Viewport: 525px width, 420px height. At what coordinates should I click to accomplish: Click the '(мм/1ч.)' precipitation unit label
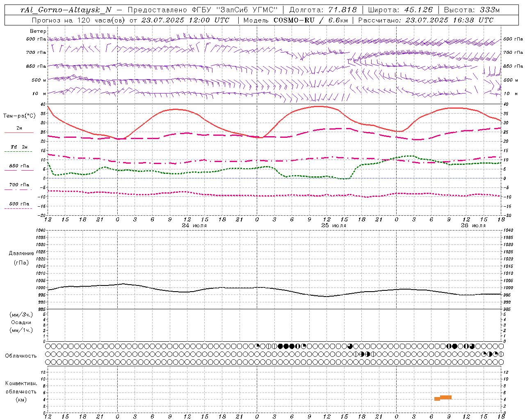(x=21, y=330)
